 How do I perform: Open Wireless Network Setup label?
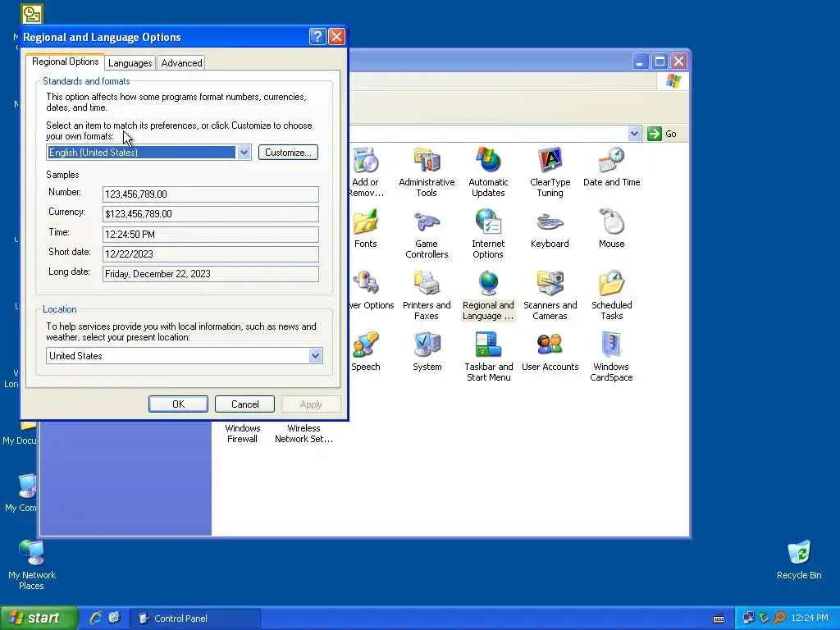[304, 433]
